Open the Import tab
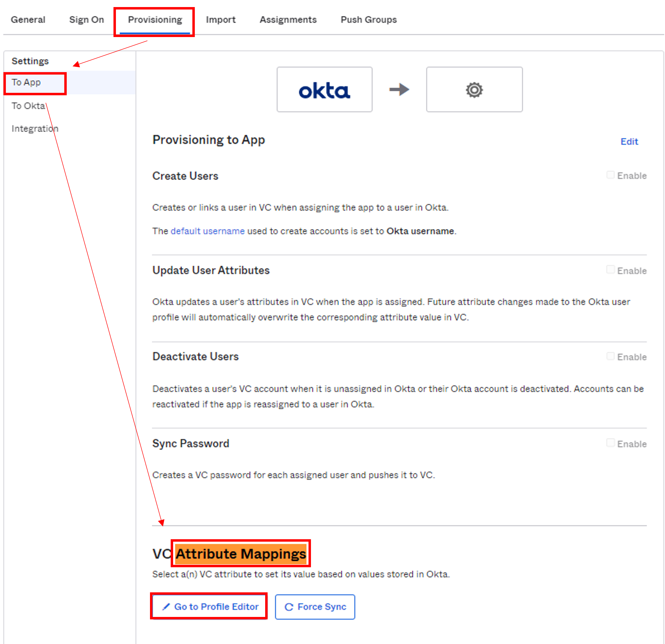 point(221,20)
